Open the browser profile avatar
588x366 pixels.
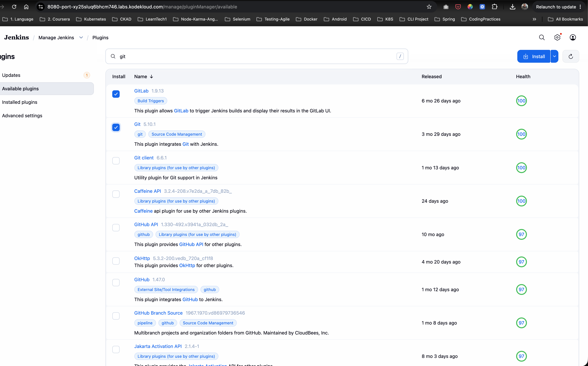[524, 7]
